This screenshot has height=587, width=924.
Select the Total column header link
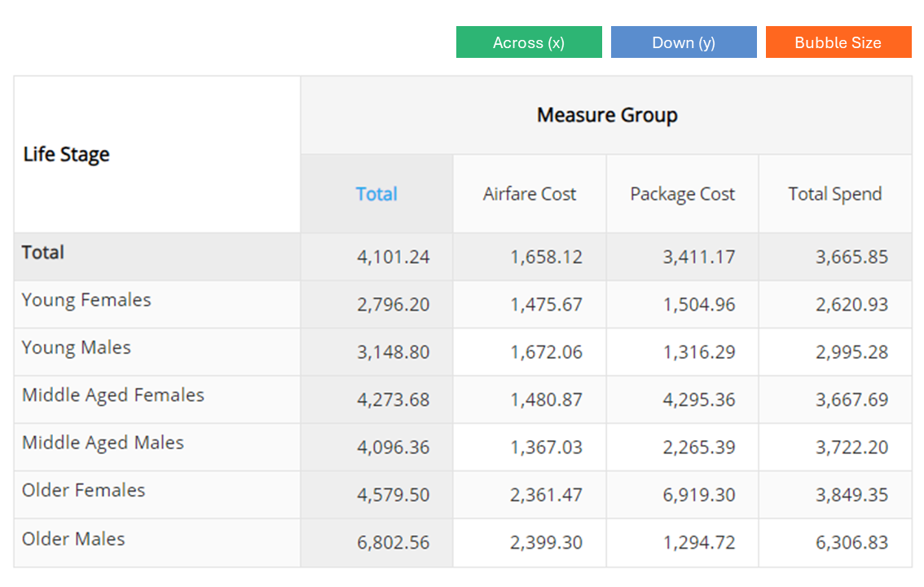[x=376, y=194]
